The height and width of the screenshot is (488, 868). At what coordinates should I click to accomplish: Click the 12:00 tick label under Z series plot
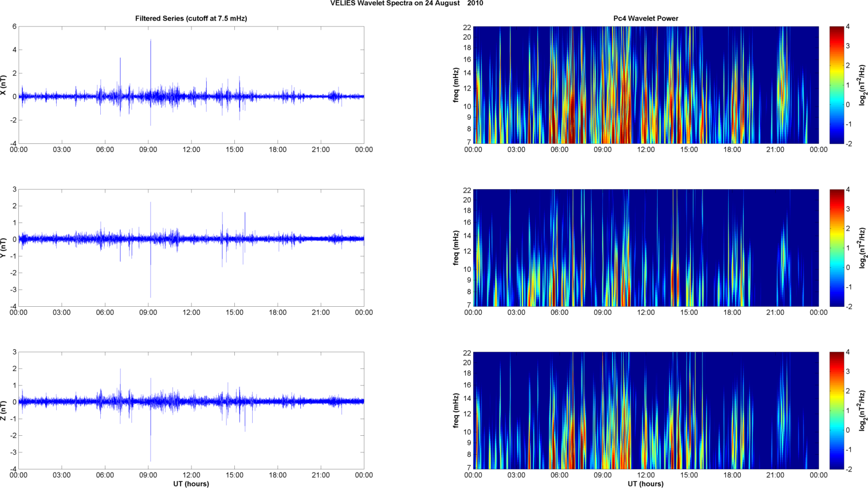[x=191, y=475]
